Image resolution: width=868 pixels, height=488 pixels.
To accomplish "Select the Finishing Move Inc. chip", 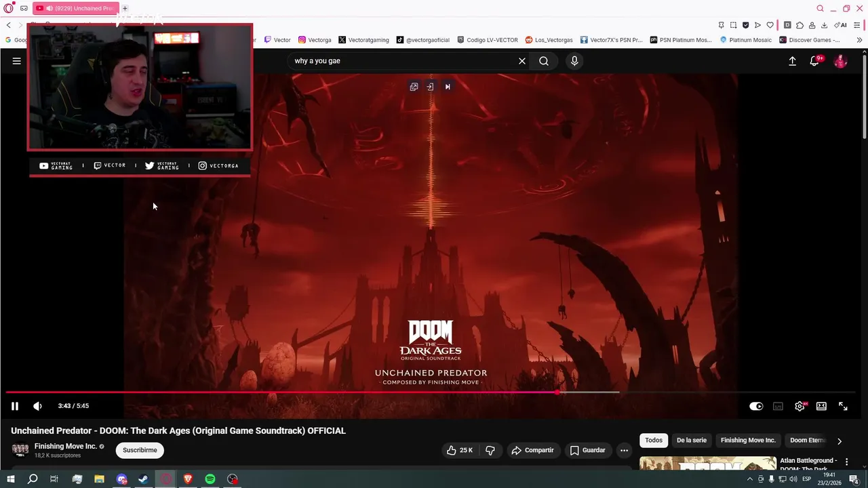I will point(748,440).
